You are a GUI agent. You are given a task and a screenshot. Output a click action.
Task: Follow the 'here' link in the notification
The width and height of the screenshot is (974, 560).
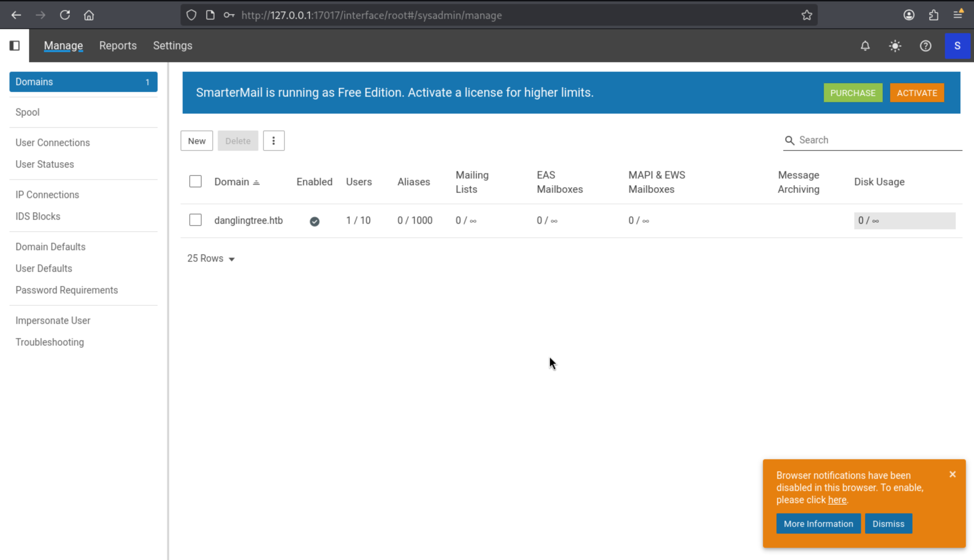(x=837, y=499)
